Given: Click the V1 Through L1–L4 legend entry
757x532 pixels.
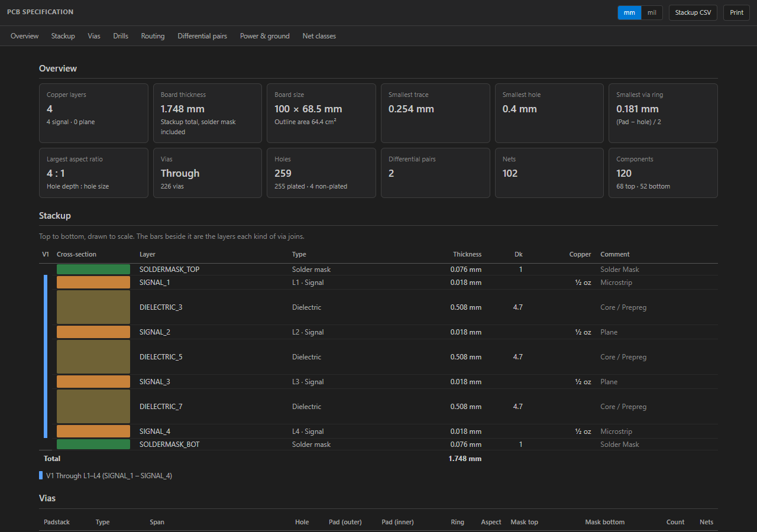Looking at the screenshot, I should tap(106, 476).
